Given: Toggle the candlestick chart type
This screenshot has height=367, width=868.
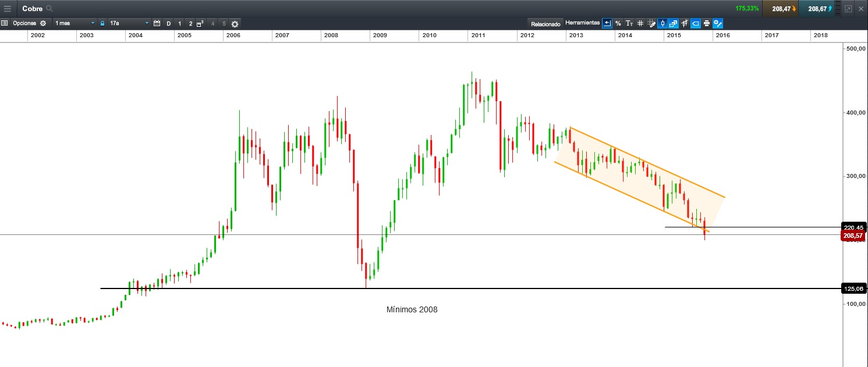Looking at the screenshot, I should pyautogui.click(x=662, y=23).
